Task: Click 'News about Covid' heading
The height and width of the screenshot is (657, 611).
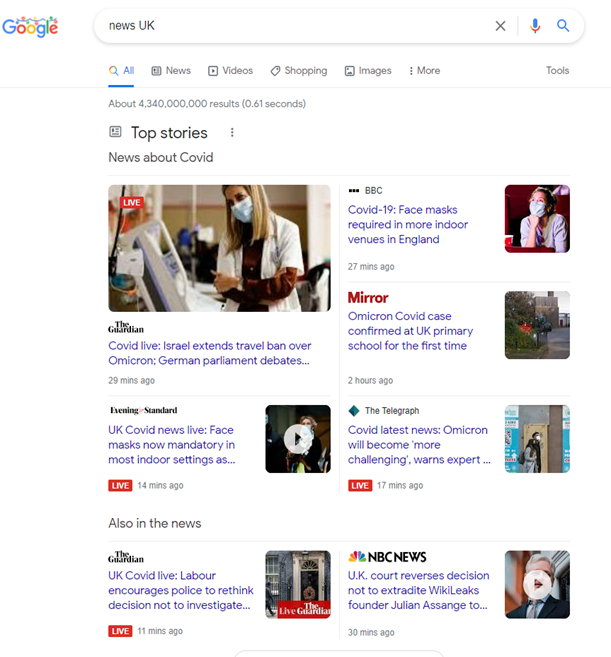Action: pyautogui.click(x=161, y=158)
